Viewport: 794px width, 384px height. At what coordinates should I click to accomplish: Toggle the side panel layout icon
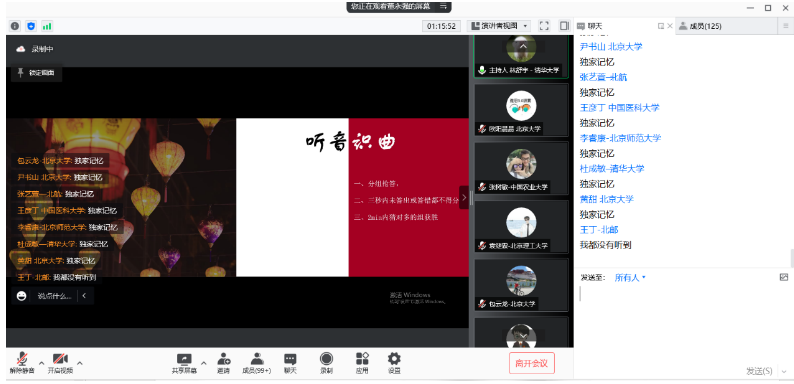point(564,26)
